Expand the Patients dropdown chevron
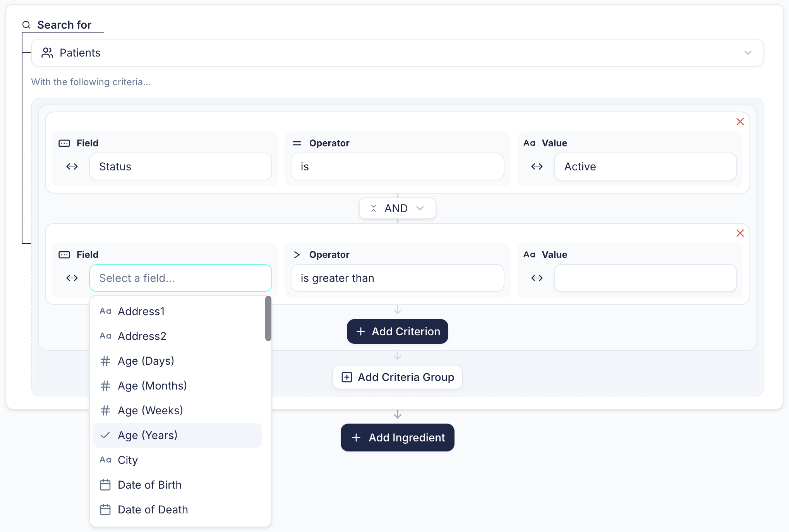Image resolution: width=789 pixels, height=532 pixels. tap(748, 53)
